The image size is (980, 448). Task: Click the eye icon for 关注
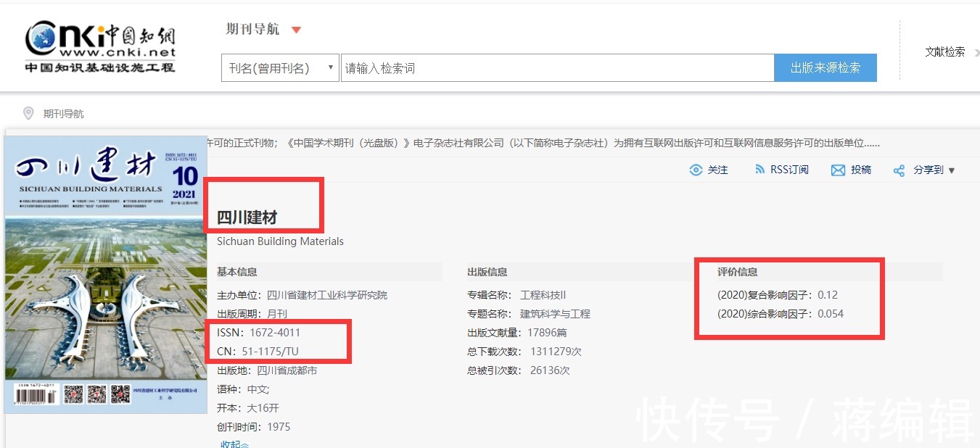[x=696, y=170]
